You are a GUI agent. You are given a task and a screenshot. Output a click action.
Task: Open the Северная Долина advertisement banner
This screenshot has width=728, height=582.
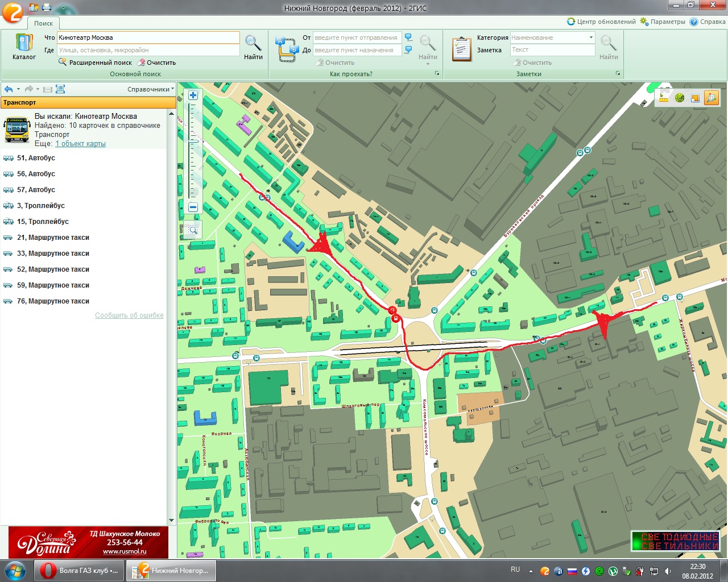point(88,542)
